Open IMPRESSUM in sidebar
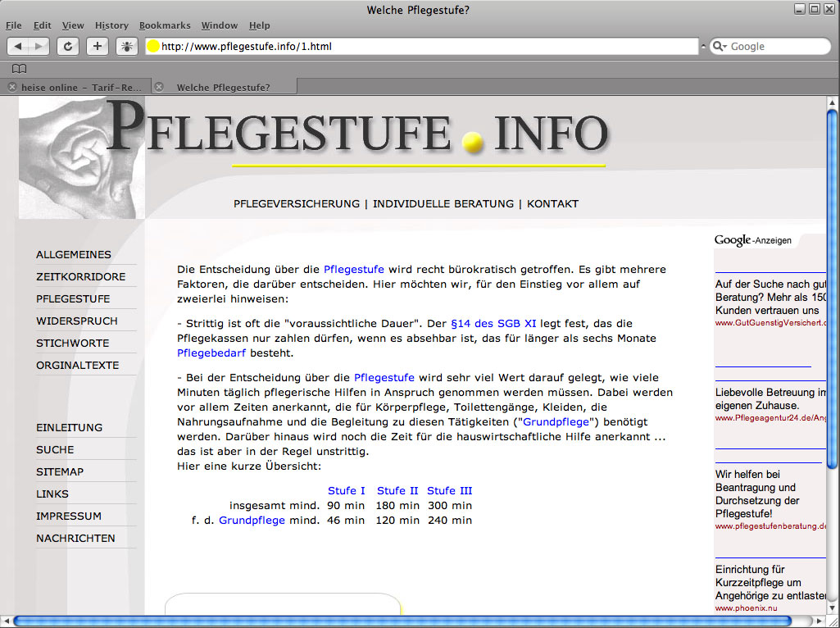Screen dimensions: 840x628 (x=69, y=516)
